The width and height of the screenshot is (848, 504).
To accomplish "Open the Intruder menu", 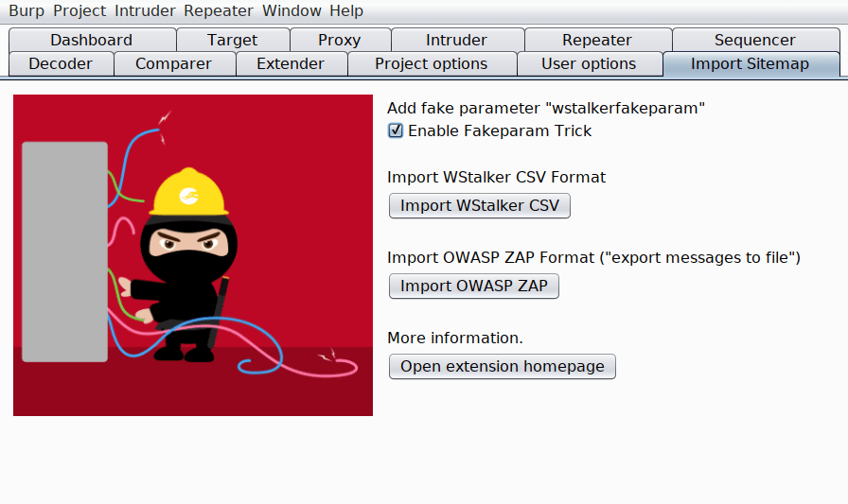I will 146,11.
